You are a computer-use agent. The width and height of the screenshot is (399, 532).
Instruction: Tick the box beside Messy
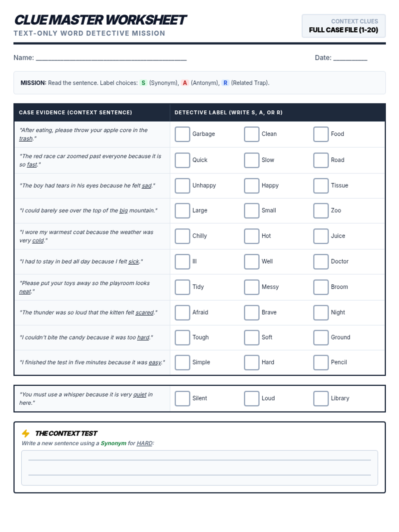pyautogui.click(x=251, y=287)
